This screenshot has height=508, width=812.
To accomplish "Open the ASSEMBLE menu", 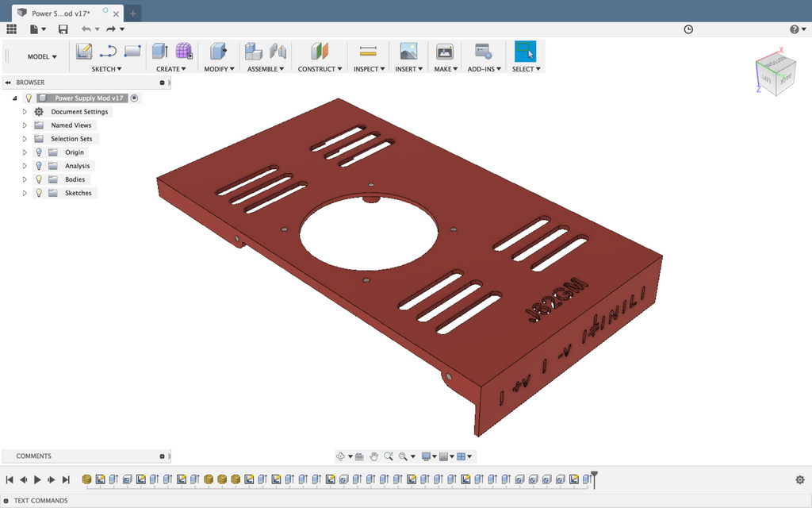I will pos(266,69).
